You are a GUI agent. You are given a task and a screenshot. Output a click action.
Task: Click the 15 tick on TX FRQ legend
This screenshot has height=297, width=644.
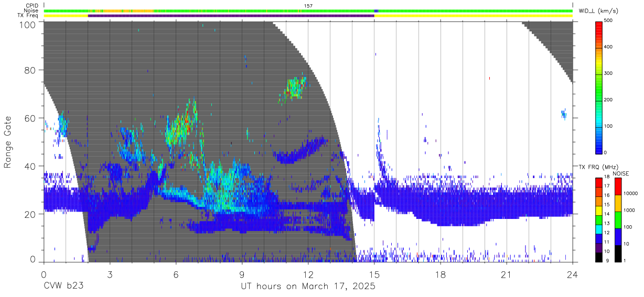click(x=607, y=205)
